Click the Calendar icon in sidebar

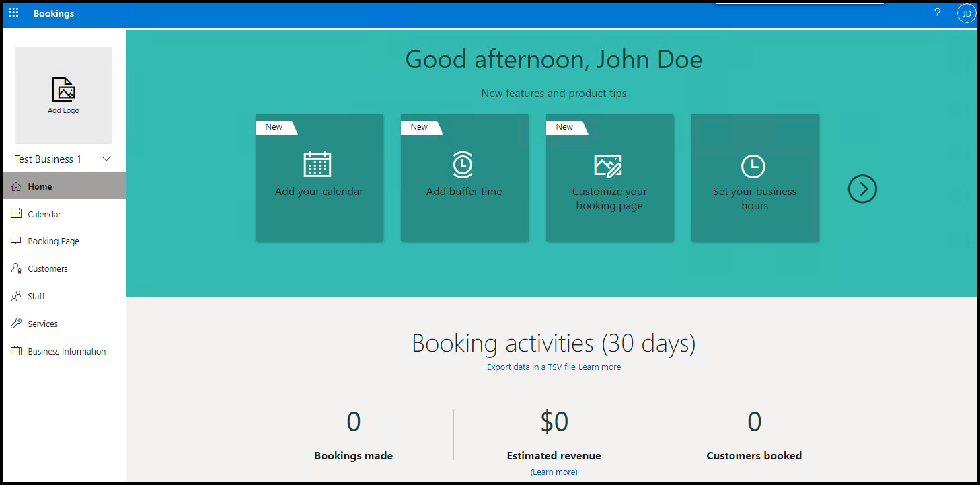[17, 213]
